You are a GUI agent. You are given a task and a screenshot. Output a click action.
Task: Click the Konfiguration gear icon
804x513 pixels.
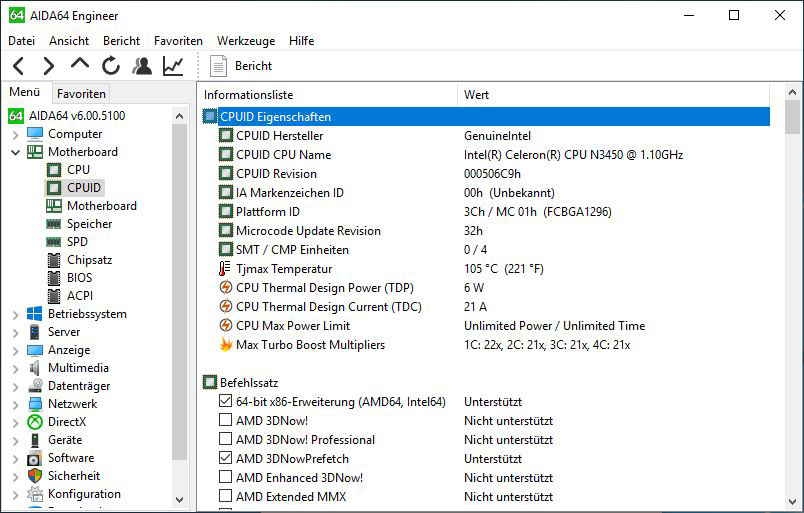(35, 494)
